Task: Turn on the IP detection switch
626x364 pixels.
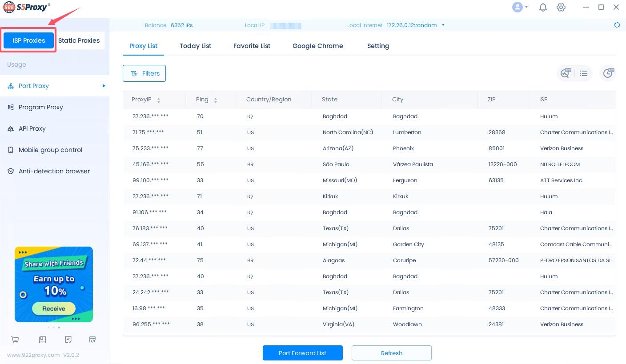Action: tap(565, 73)
